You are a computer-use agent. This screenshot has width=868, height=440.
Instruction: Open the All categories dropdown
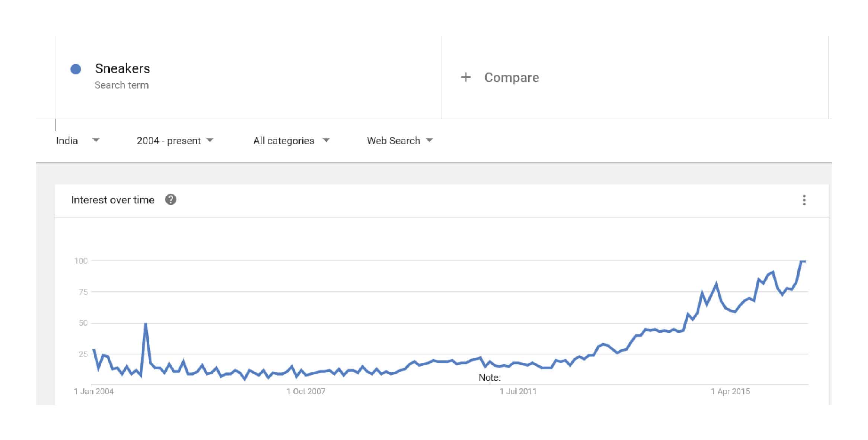291,141
